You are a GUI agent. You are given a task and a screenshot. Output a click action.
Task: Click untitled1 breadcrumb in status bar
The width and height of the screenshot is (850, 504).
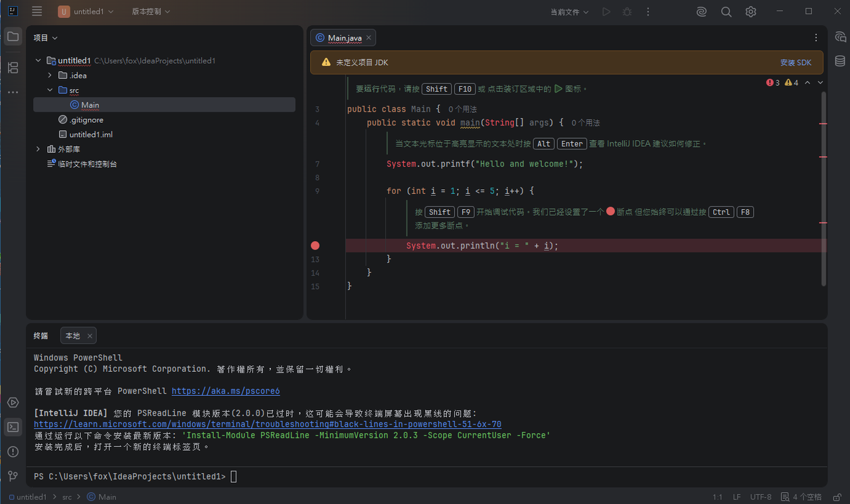(x=27, y=497)
